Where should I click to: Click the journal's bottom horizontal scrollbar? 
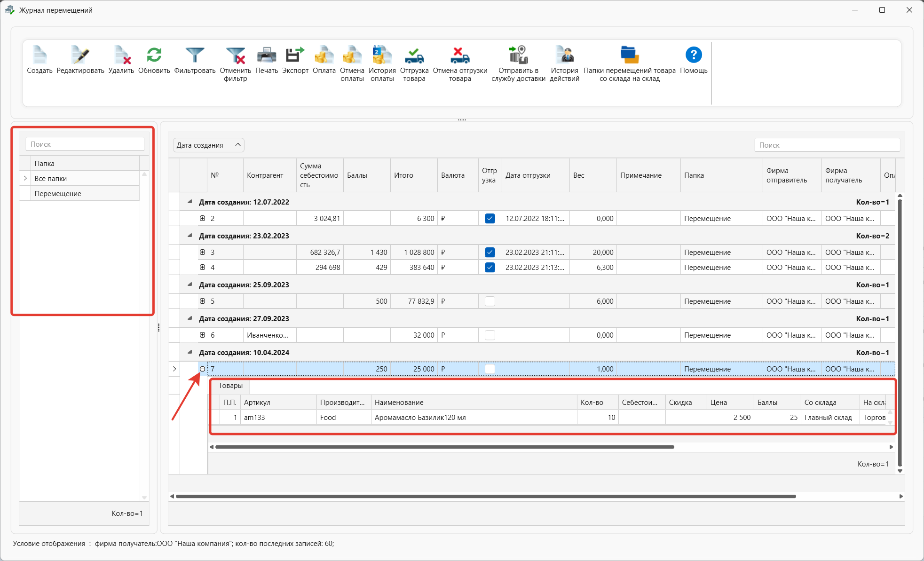[486, 496]
